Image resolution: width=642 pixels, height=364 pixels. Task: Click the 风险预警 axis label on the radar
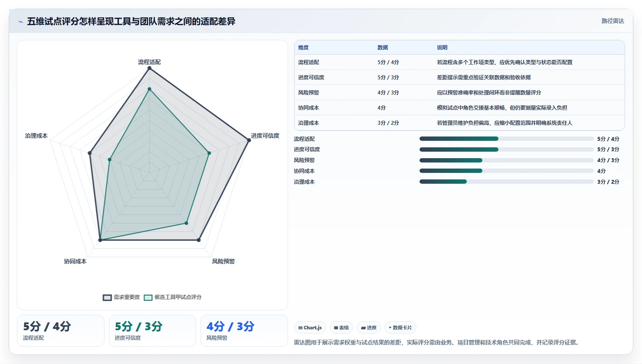point(223,261)
